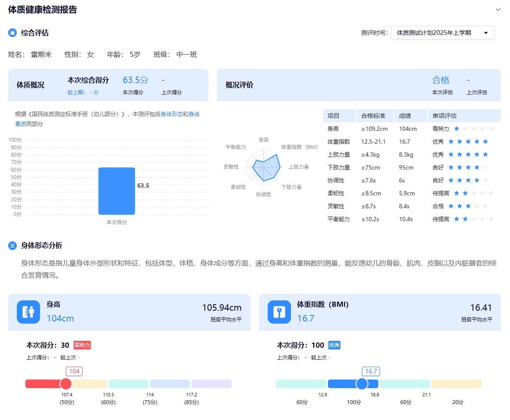The image size is (510, 420).
Task: Click the 身体形态分析 section icon
Action: pos(12,246)
